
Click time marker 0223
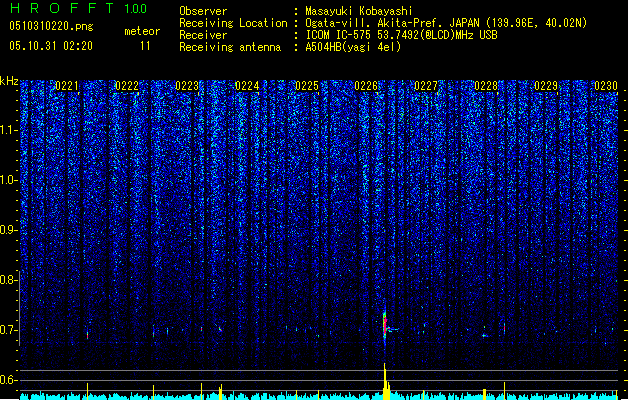click(x=187, y=86)
